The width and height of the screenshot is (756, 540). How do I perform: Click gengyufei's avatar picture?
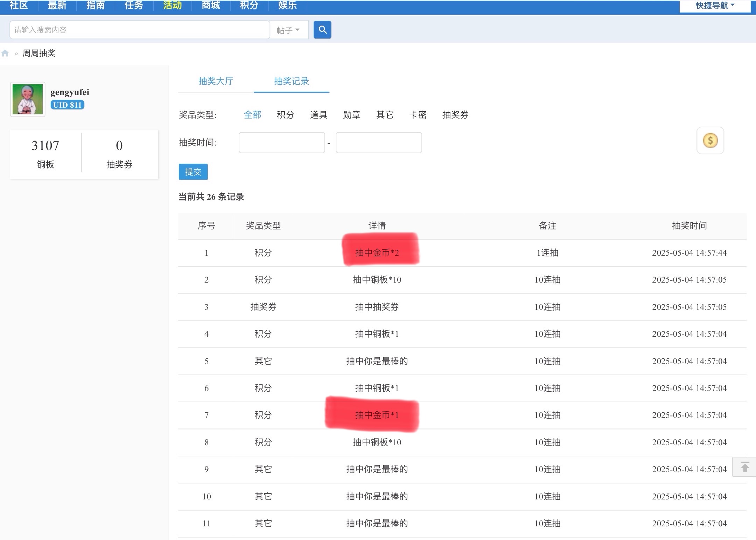[x=28, y=99]
